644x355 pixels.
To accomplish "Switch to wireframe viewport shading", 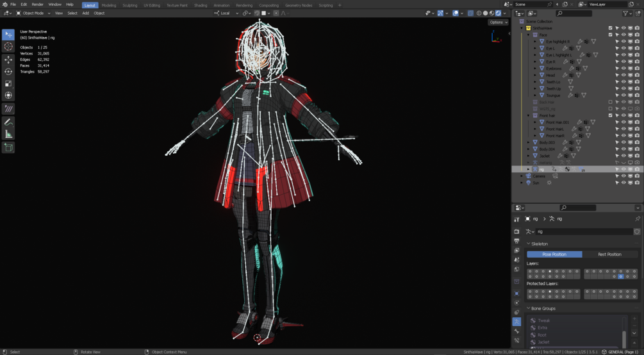I will 479,13.
